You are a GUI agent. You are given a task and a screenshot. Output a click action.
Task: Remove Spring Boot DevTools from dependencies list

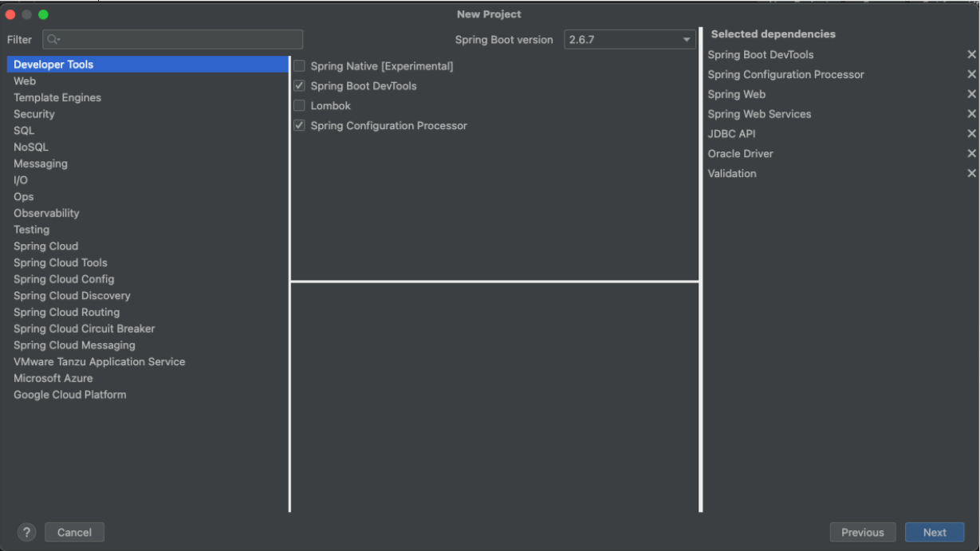[971, 54]
